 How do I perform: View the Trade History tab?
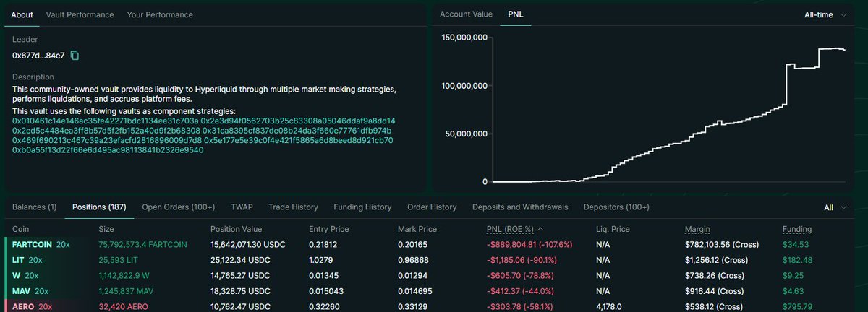coord(293,207)
